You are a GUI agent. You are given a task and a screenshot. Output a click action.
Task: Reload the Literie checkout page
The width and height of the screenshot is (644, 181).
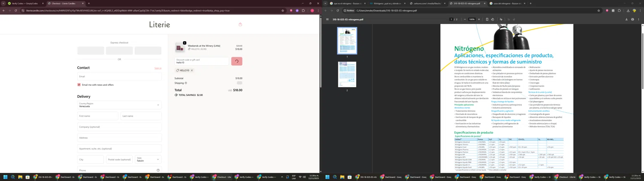pyautogui.click(x=16, y=11)
